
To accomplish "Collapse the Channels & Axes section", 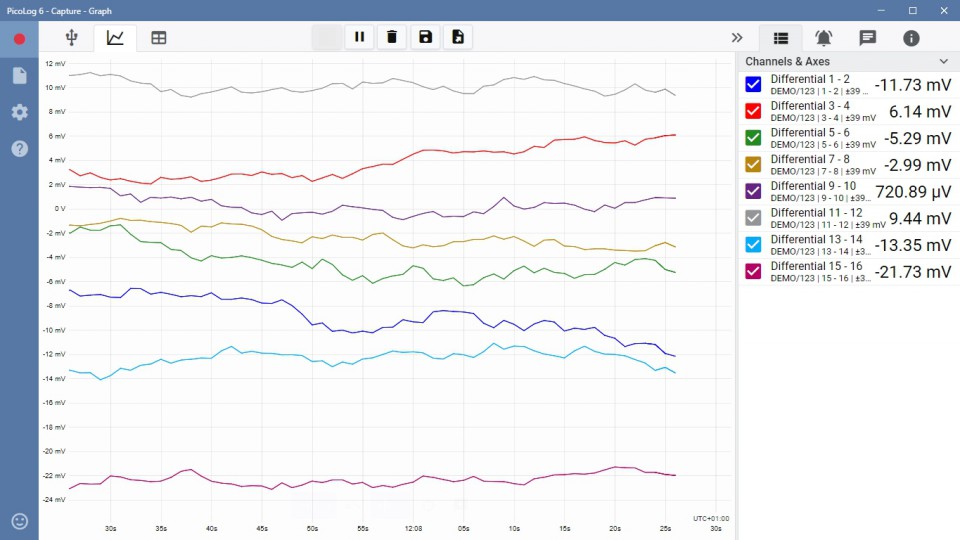I will [x=943, y=62].
